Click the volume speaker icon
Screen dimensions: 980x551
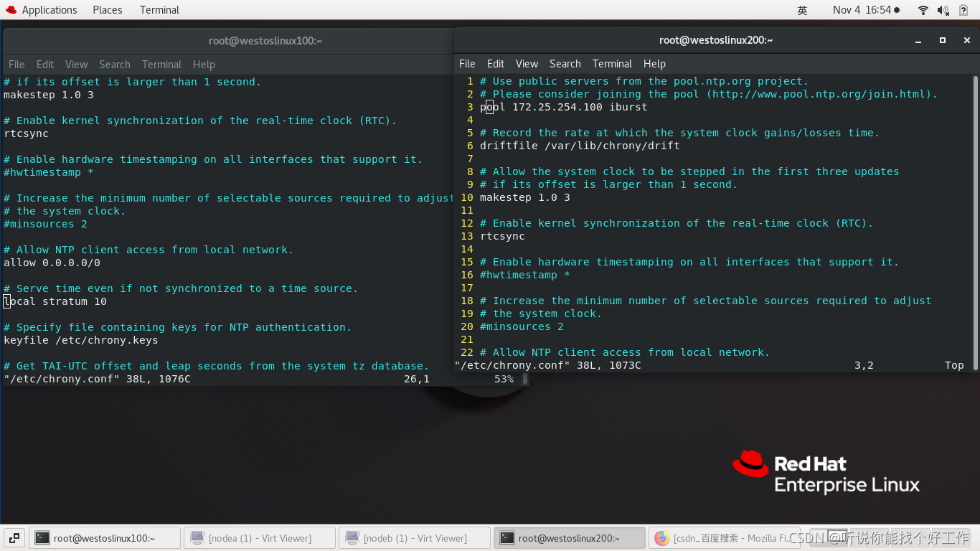[943, 10]
